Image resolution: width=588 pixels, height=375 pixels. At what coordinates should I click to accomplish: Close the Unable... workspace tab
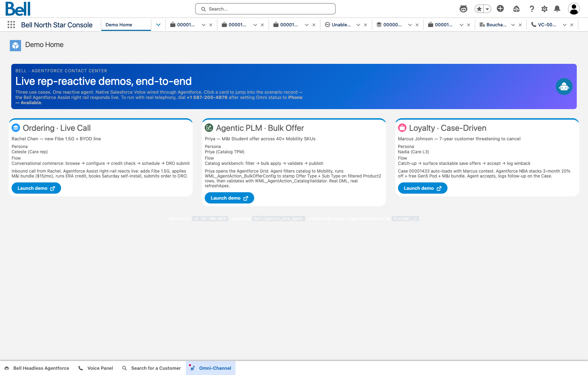point(365,25)
